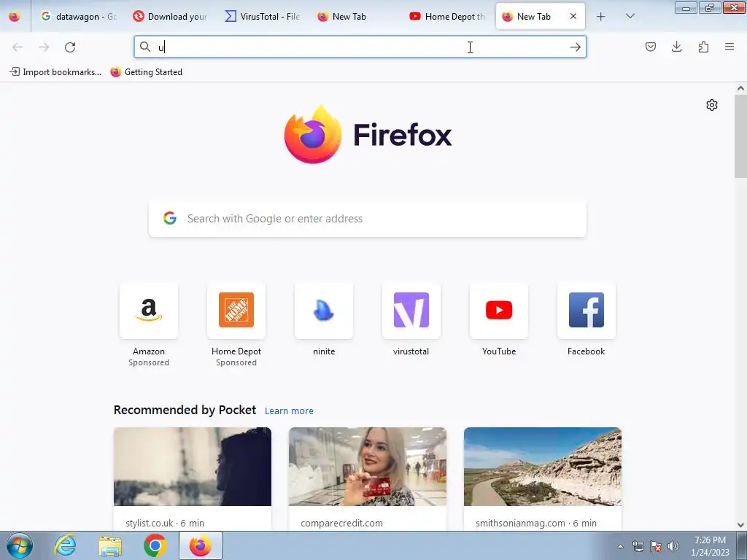Viewport: 747px width, 560px height.
Task: Open Windows Explorer from the taskbar
Action: [110, 545]
